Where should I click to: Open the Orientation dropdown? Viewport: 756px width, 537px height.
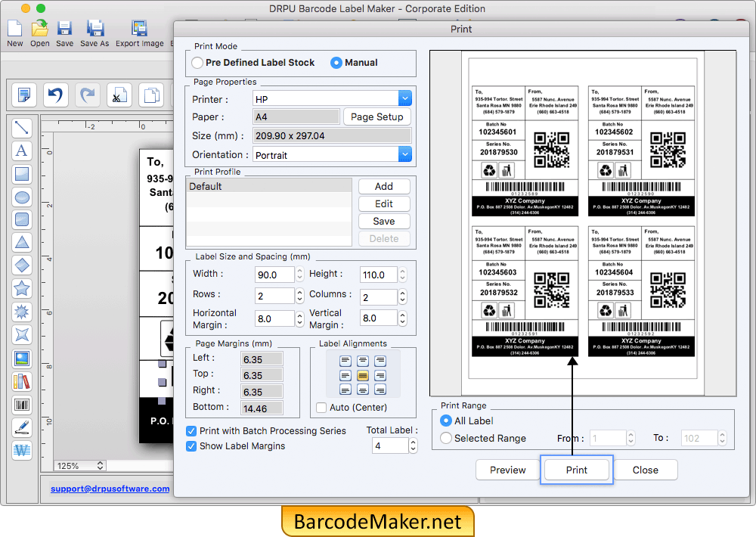tap(405, 154)
